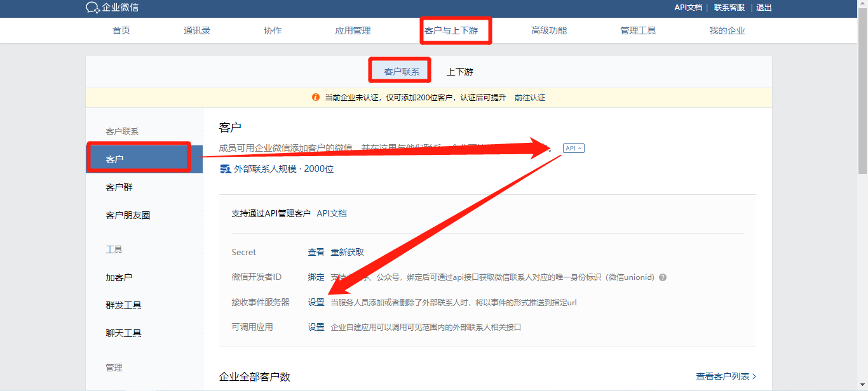Click the 企业微信 logo icon
Screen dimensions: 868x391
pos(93,8)
